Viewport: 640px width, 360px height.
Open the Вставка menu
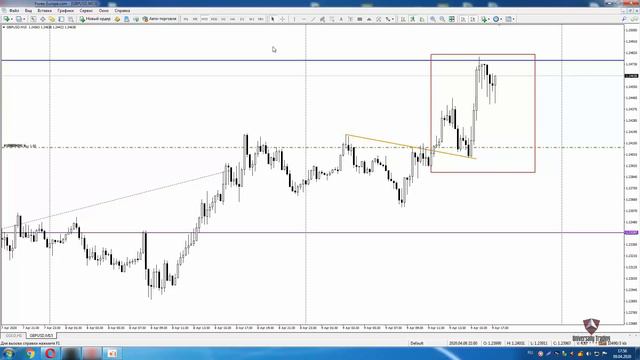tap(44, 11)
